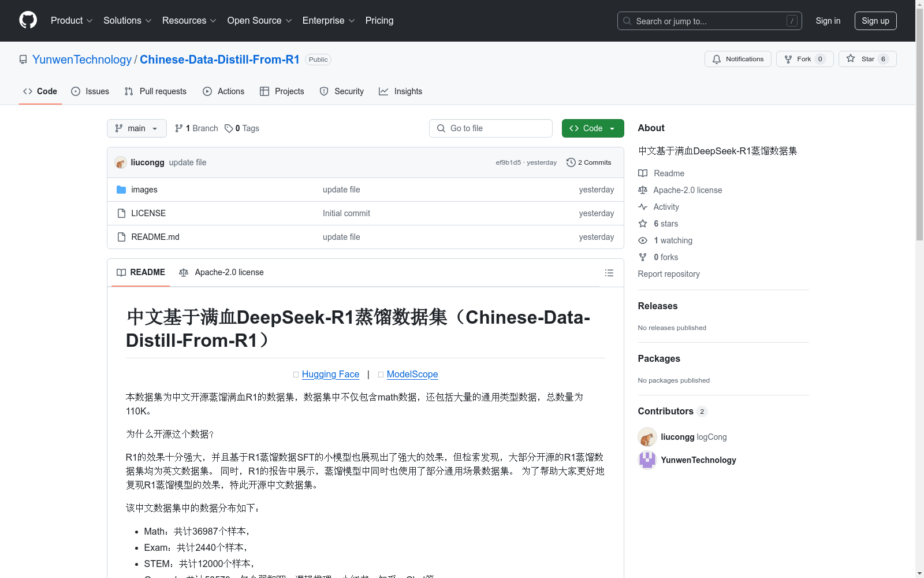Image resolution: width=924 pixels, height=578 pixels.
Task: View the 2 Commits history
Action: click(589, 162)
